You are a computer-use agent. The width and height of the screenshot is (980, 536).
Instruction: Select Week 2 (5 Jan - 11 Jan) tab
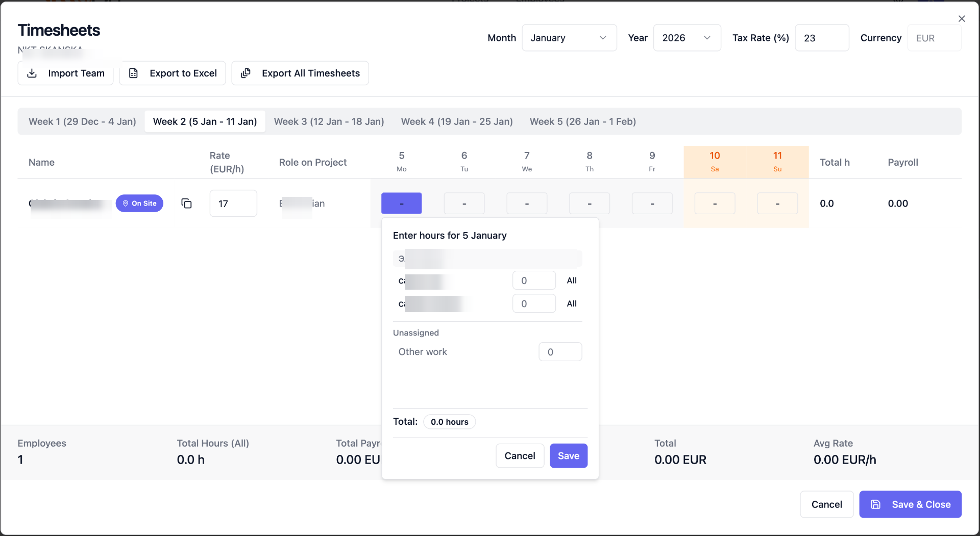205,121
